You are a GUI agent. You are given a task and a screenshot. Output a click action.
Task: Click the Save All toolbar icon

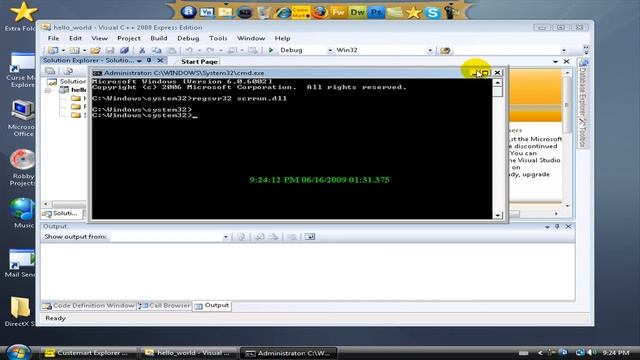click(x=124, y=50)
